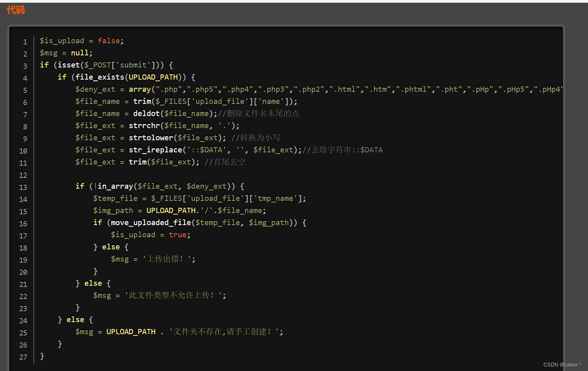Click the str_ireplace('::$DATA') line
This screenshot has height=371, width=588.
tap(229, 150)
